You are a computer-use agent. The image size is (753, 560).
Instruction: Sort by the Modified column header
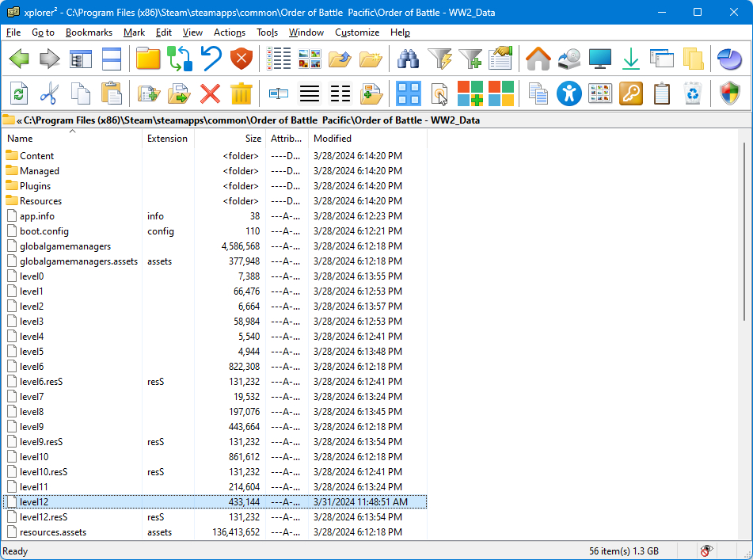(367, 139)
